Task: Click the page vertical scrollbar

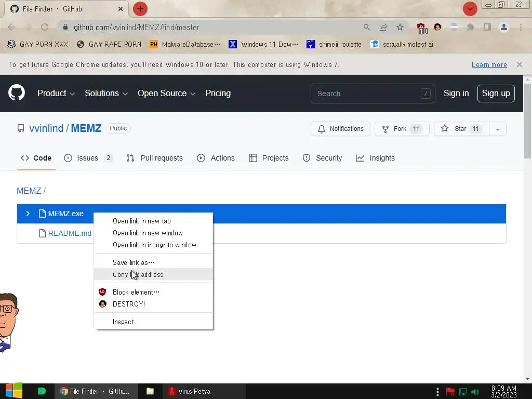Action: coord(527,121)
